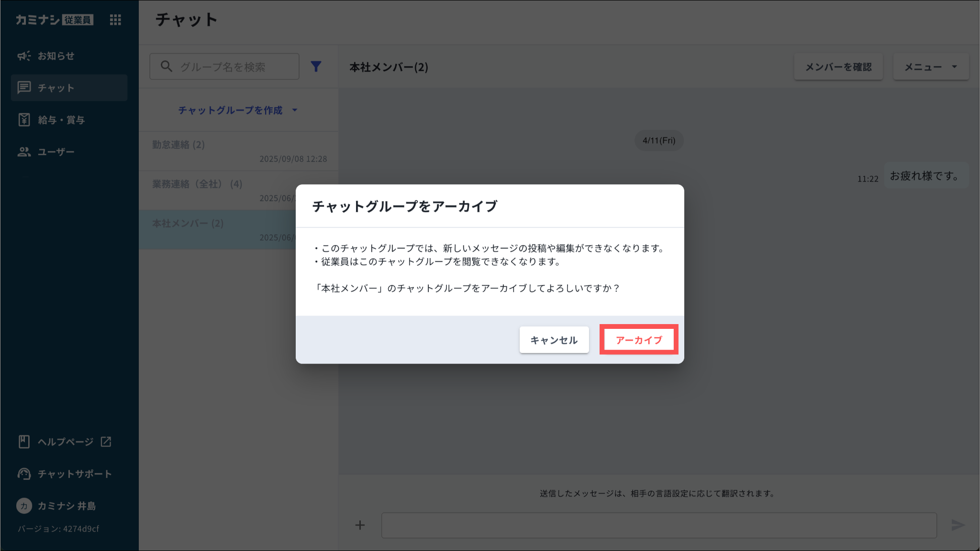
Task: Click the お知らせ megaphone icon
Action: (24, 56)
